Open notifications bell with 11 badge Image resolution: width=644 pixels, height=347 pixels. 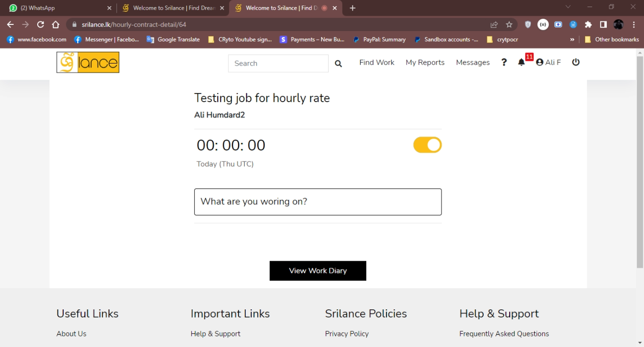[x=521, y=62]
